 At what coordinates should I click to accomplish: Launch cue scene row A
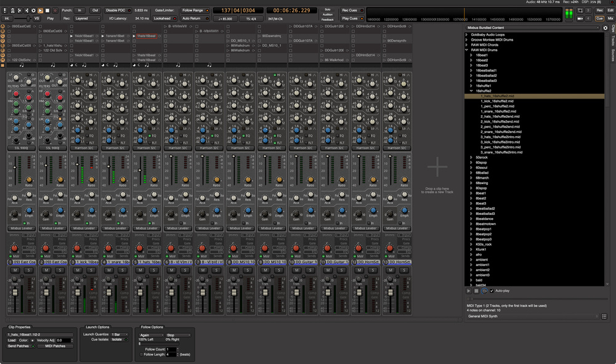(x=4, y=27)
